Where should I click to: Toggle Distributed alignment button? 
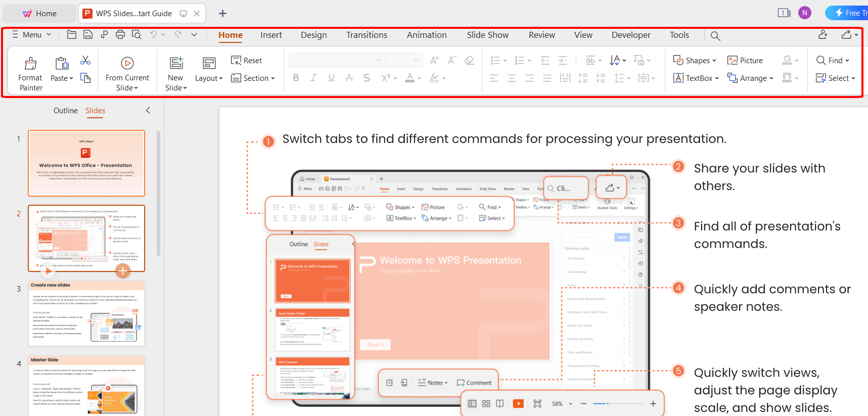pyautogui.click(x=565, y=78)
